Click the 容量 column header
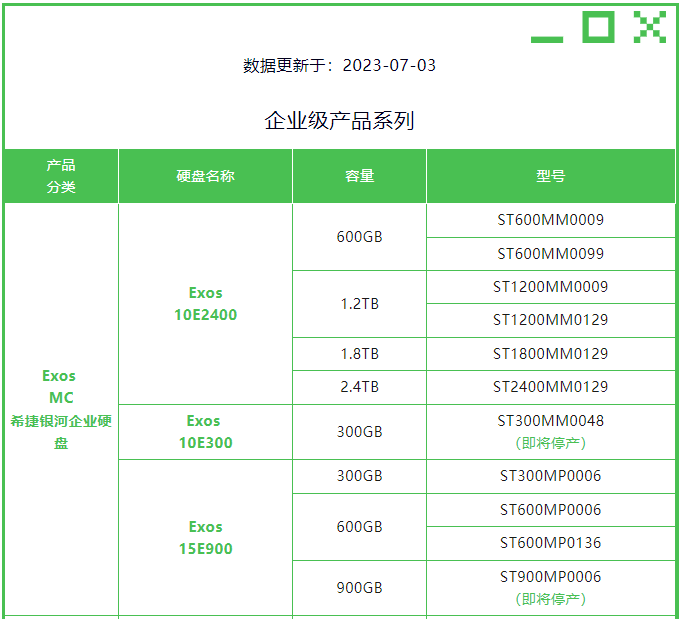 (x=359, y=176)
